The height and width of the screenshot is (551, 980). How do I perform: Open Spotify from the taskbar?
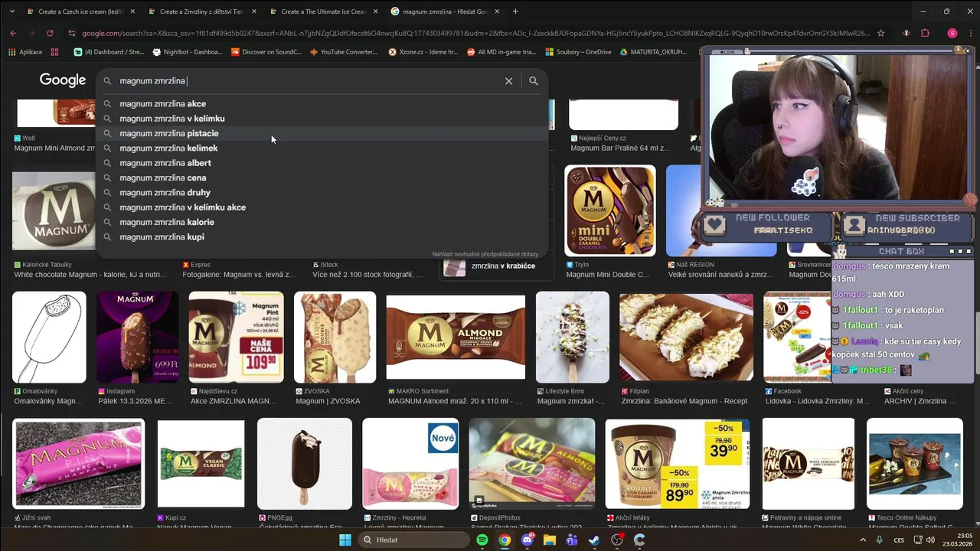pos(482,540)
